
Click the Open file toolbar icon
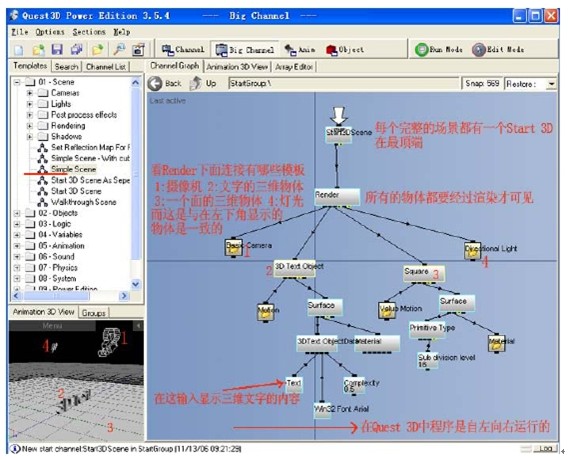[x=38, y=50]
